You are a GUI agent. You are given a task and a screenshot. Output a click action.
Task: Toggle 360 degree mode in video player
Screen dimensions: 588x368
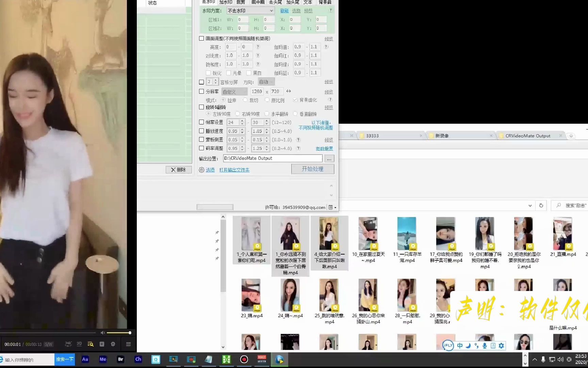click(68, 344)
